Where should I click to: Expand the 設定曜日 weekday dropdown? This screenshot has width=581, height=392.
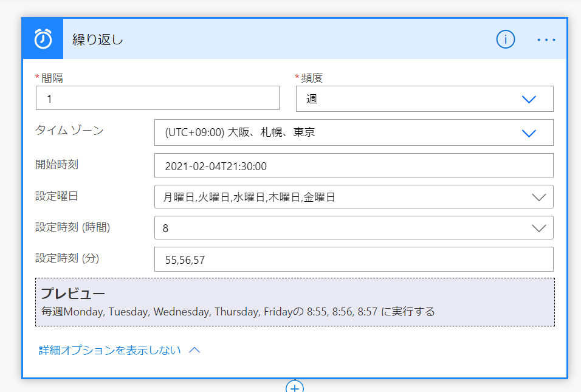click(354, 197)
